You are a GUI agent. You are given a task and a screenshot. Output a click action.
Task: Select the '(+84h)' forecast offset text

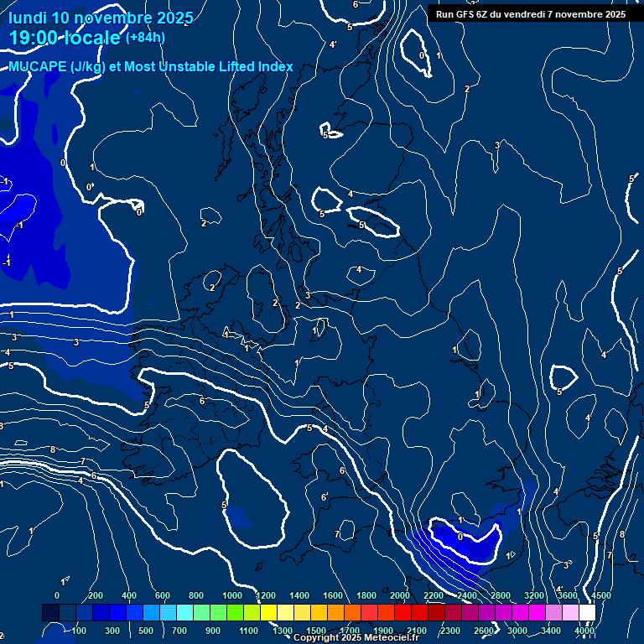pos(145,38)
